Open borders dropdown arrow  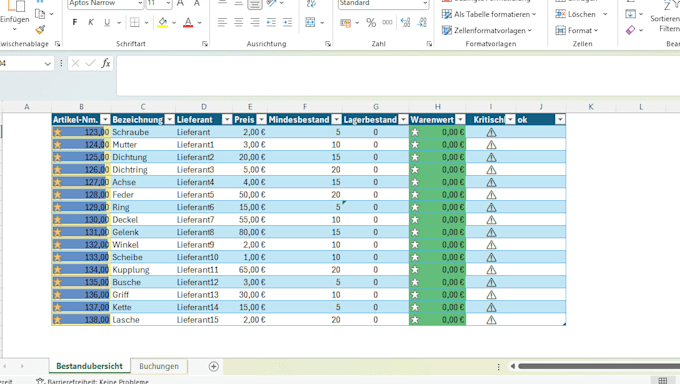pos(147,23)
